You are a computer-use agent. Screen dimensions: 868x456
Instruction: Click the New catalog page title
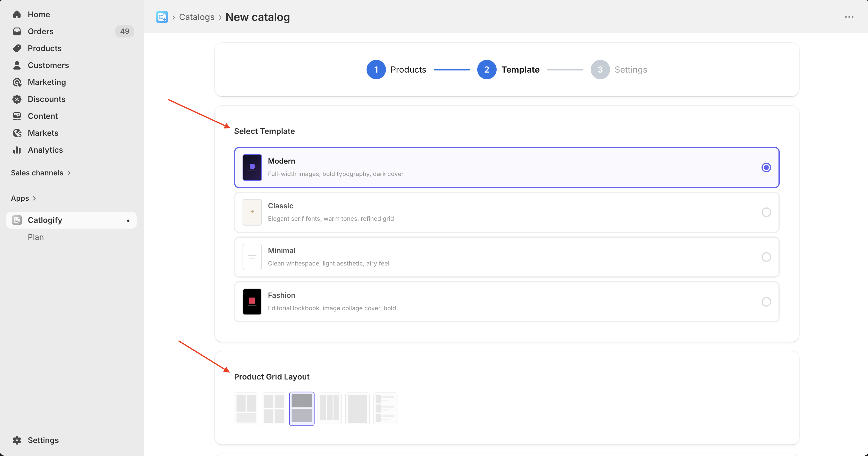[257, 17]
